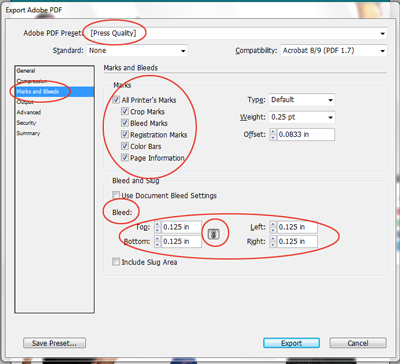Click the Offset field stepper arrows
400x364 pixels.
[x=273, y=134]
